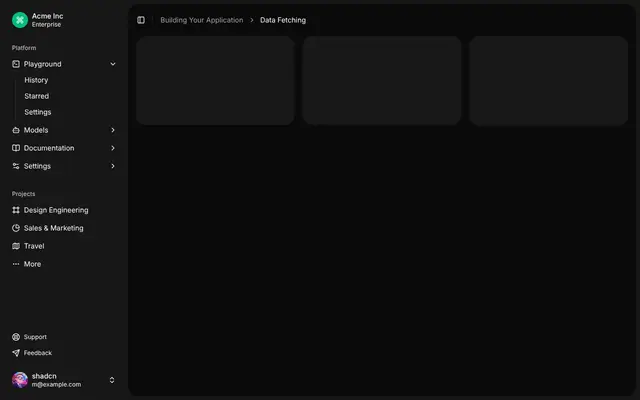Screen dimensions: 640x400
Task: Click the Travel map icon
Action: tap(16, 246)
